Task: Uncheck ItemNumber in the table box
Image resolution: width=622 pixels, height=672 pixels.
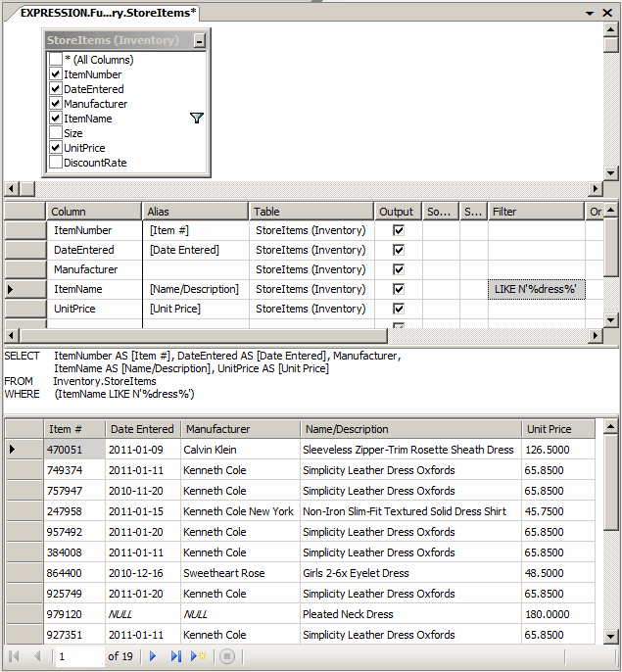Action: [56, 73]
